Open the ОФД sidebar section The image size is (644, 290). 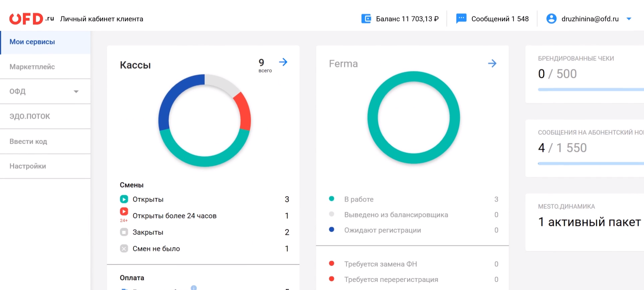pyautogui.click(x=45, y=91)
